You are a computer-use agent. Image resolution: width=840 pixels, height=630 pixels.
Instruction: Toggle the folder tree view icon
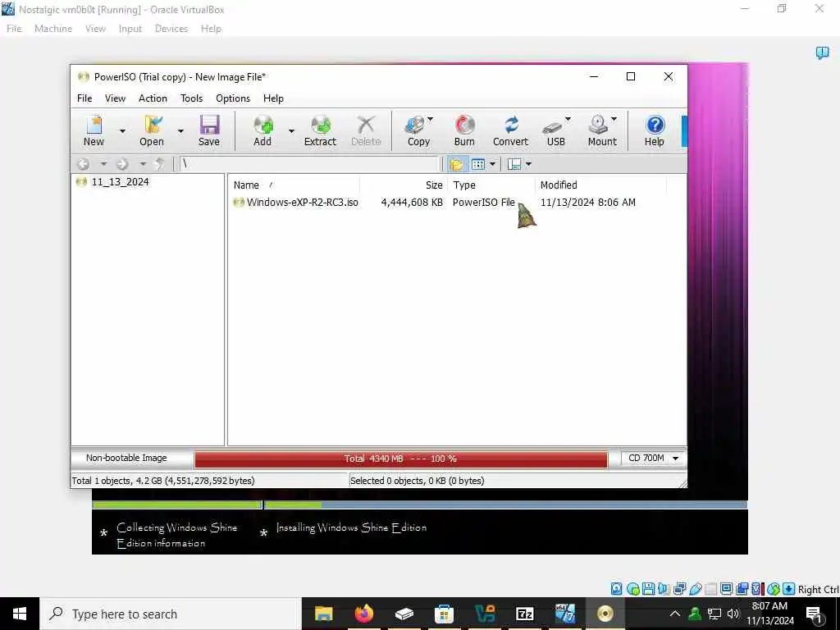pos(456,164)
